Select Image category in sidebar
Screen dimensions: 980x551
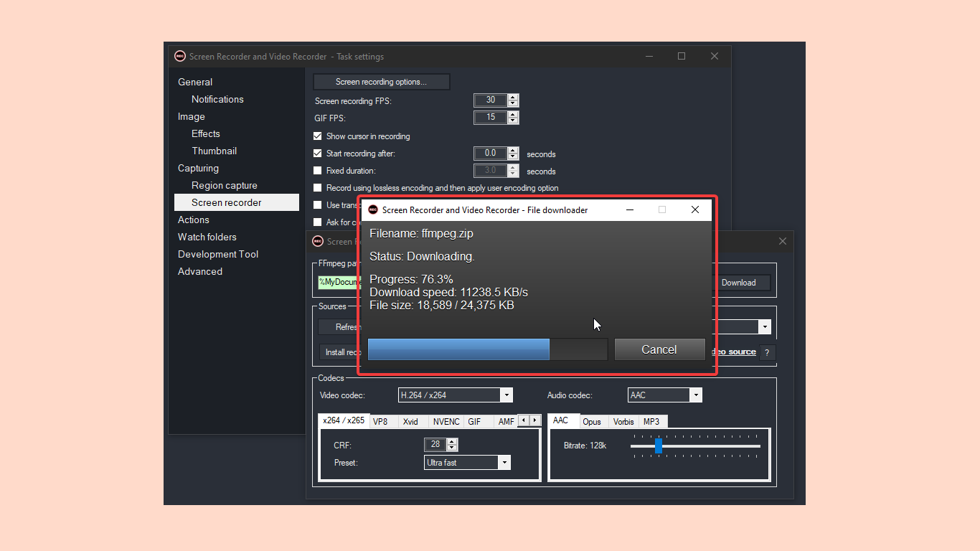click(192, 116)
